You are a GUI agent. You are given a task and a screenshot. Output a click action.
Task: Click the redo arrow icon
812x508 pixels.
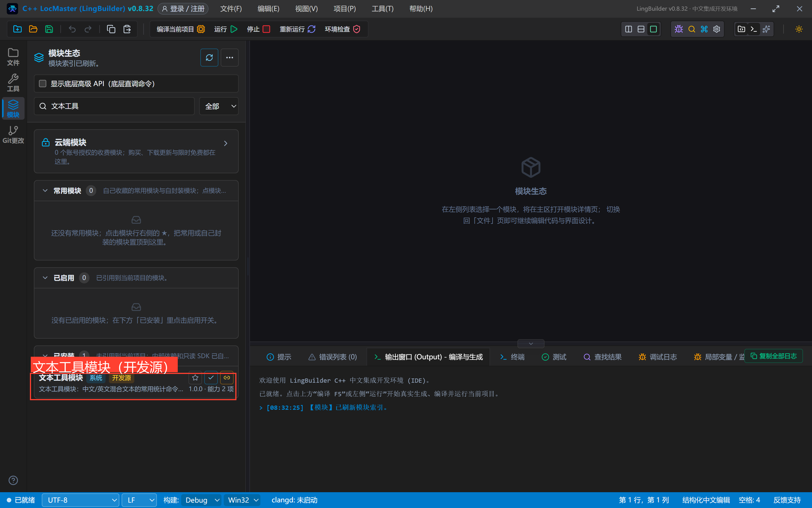(x=88, y=29)
